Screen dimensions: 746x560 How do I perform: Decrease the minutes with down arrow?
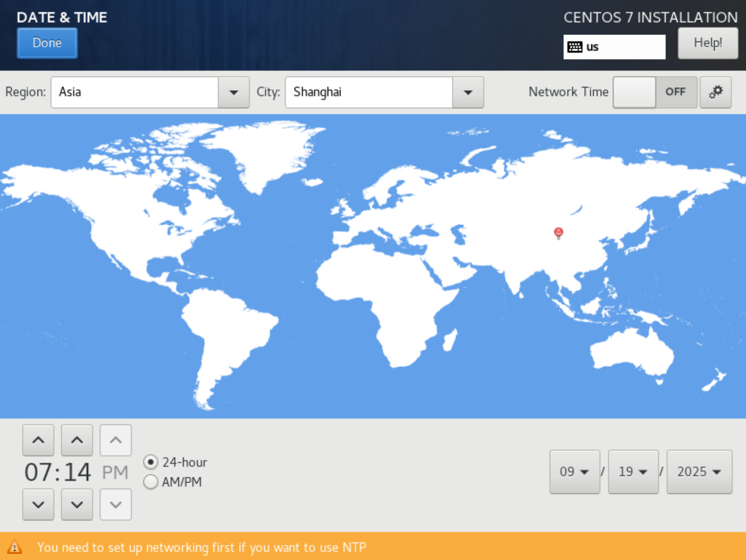tap(77, 505)
